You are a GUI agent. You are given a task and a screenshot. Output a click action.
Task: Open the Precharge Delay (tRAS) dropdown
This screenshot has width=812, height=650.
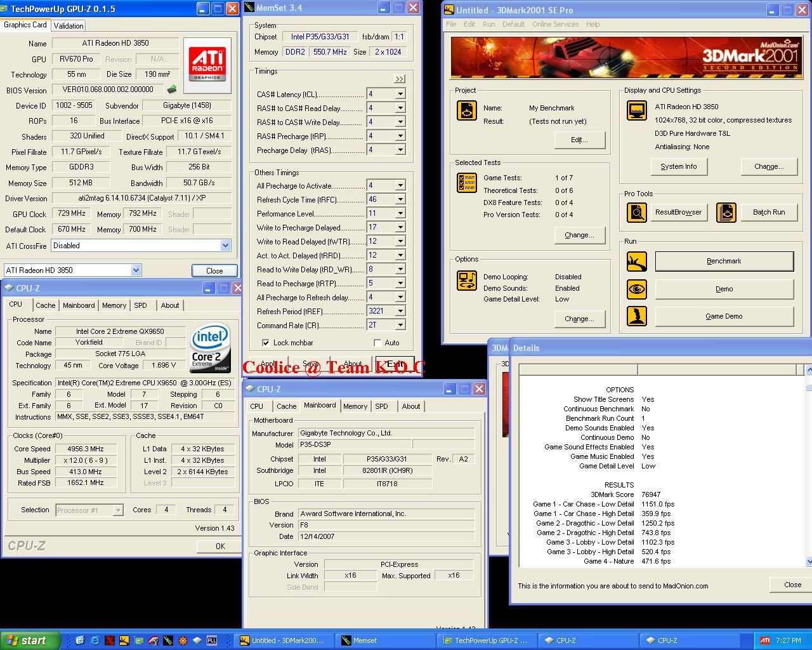click(400, 150)
